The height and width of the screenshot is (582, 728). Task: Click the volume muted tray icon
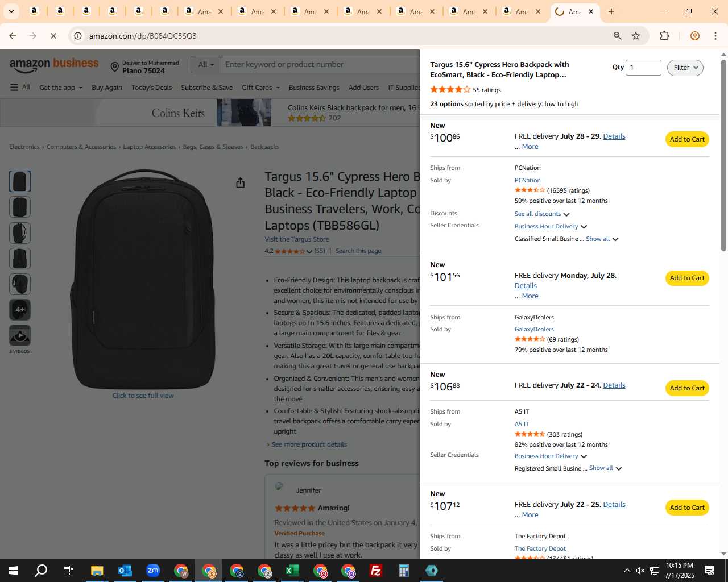coord(640,571)
